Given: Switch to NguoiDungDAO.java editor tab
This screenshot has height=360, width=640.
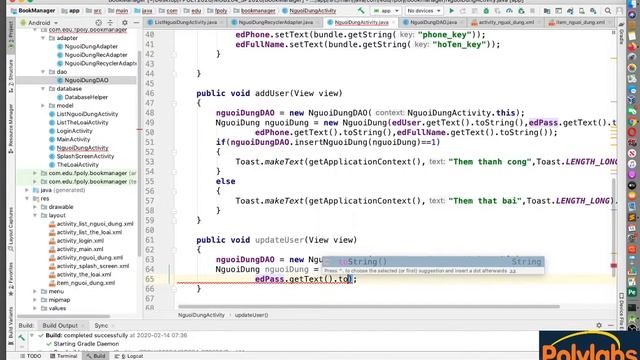Looking at the screenshot, I should (433, 22).
